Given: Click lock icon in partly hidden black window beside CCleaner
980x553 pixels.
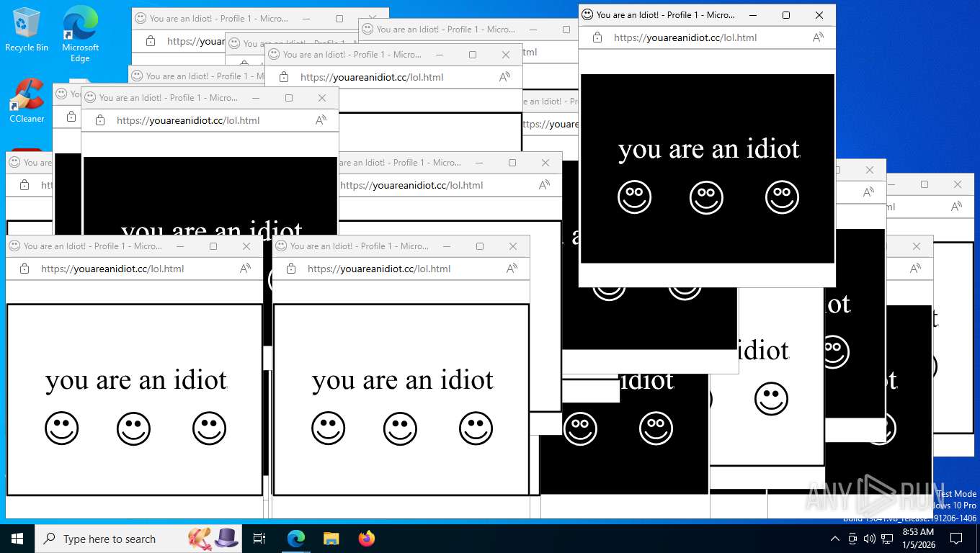Looking at the screenshot, I should [x=100, y=120].
